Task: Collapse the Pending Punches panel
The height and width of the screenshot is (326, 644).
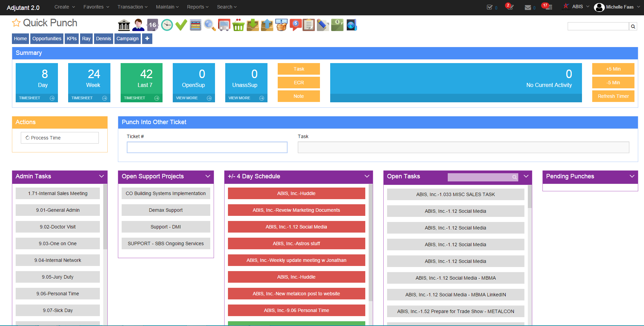Action: [x=632, y=176]
